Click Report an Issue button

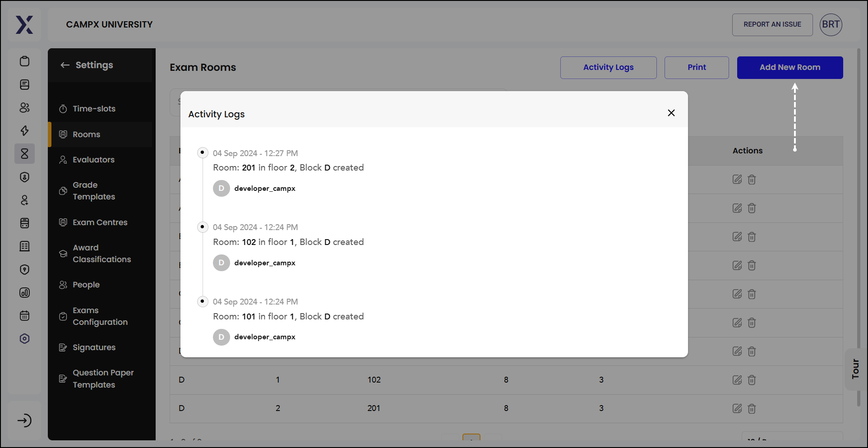[772, 25]
